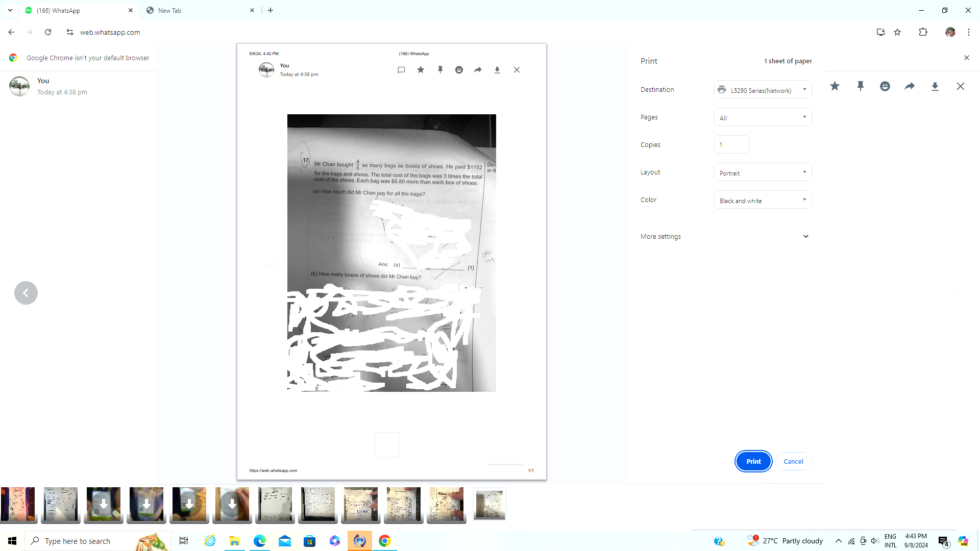Open the Chrome profile avatar

(x=950, y=32)
